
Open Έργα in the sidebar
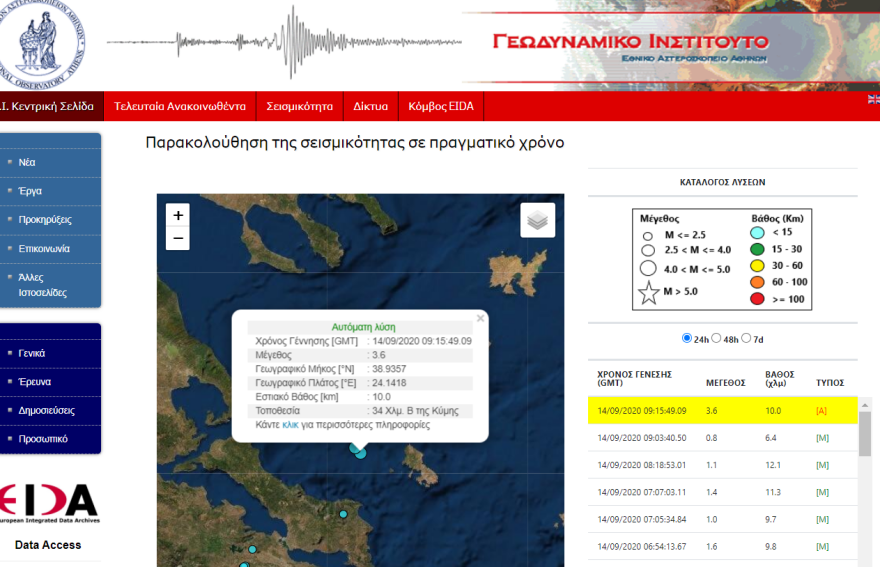coord(30,191)
